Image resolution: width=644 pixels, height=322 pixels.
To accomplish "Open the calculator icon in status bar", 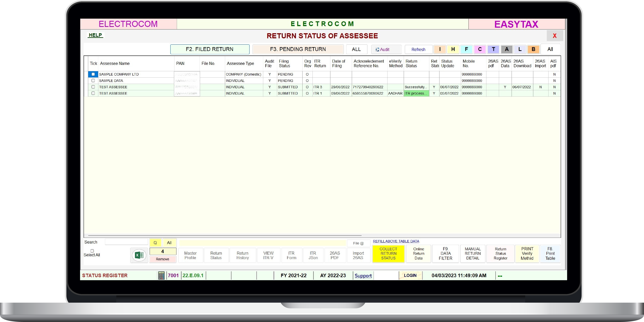I will coord(161,275).
